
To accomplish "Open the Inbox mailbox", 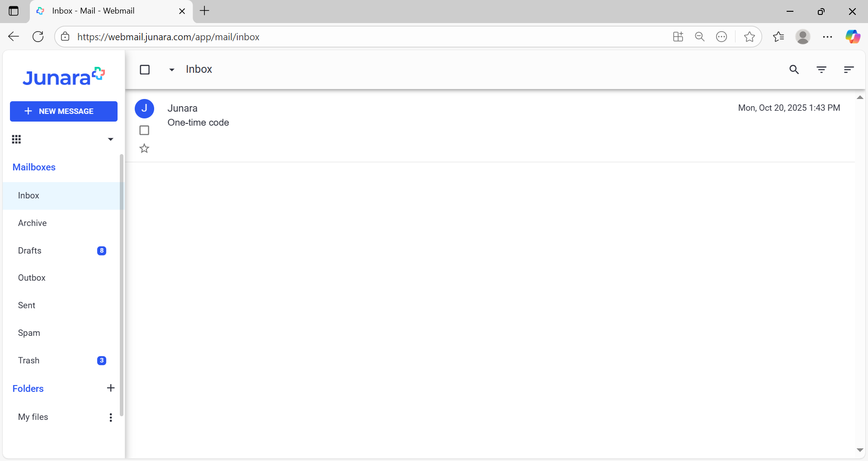I will click(x=61, y=196).
